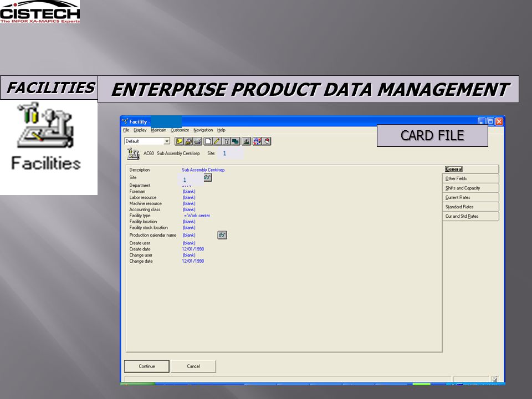Click the green overlapping squares toolbar icon
Image resolution: width=532 pixels, height=399 pixels.
pyautogui.click(x=236, y=141)
